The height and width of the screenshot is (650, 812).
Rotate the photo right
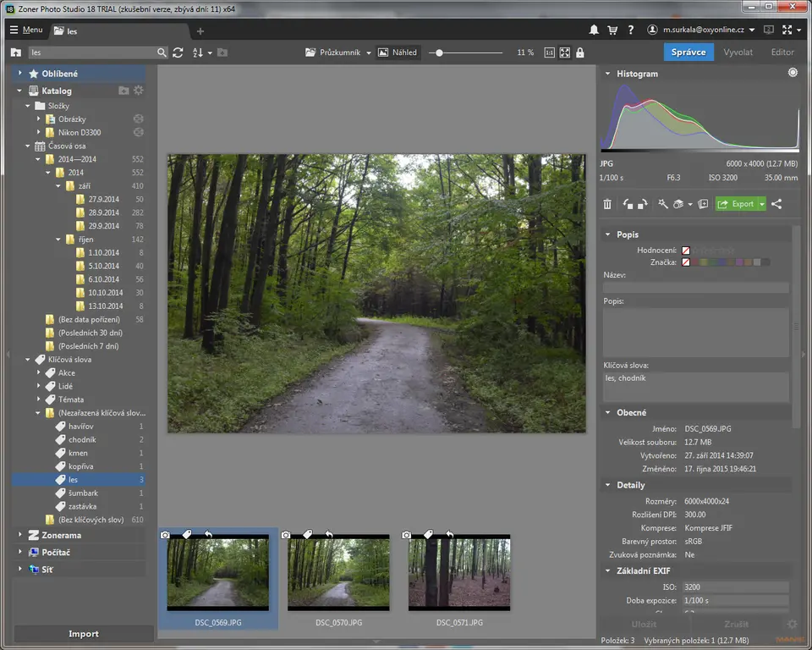[643, 204]
